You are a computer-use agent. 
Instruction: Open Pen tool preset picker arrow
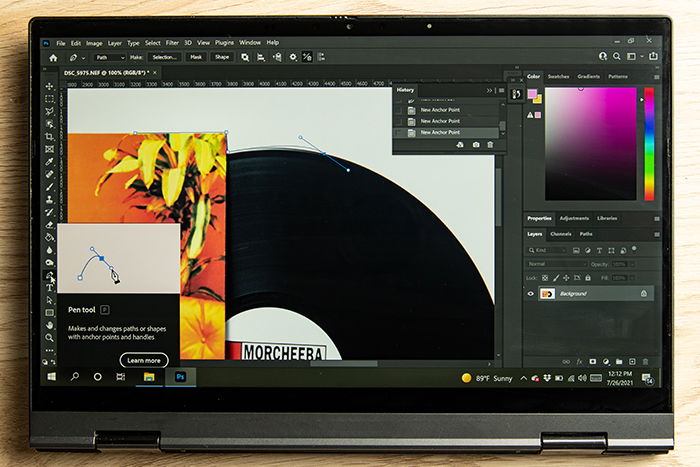coord(83,58)
